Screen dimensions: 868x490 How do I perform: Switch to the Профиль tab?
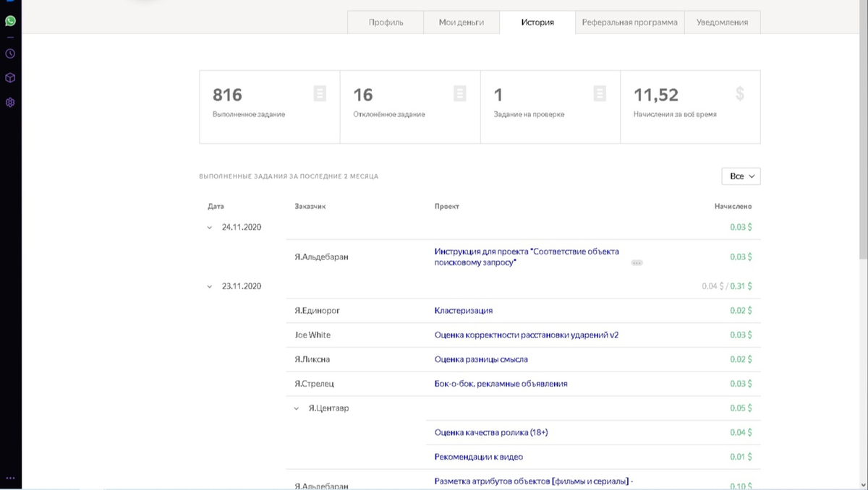tap(386, 22)
